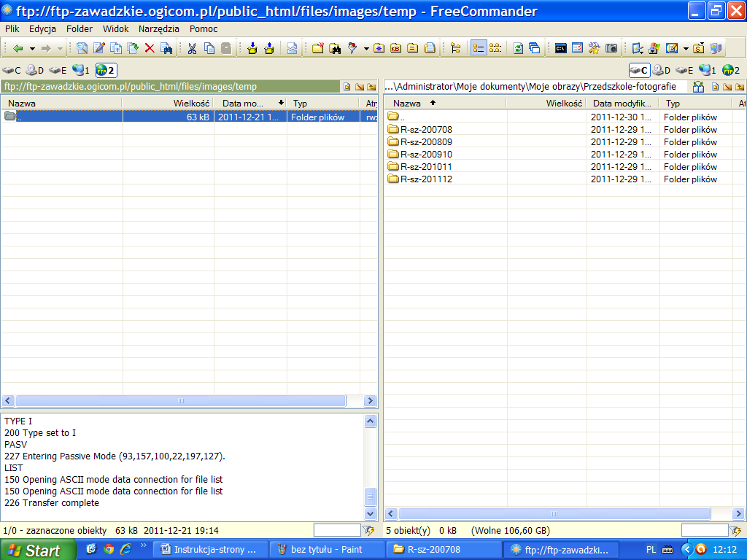This screenshot has width=747, height=560.
Task: Go back with the green arrow
Action: coord(18,48)
